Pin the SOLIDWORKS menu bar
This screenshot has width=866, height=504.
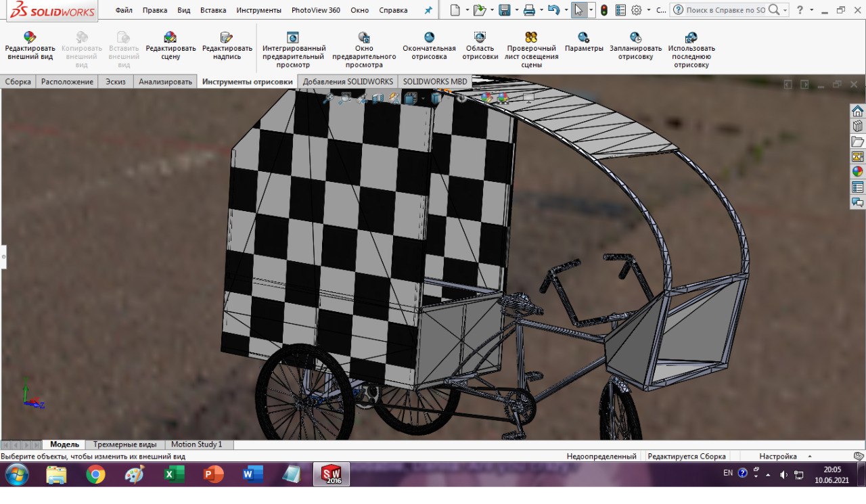click(x=428, y=10)
